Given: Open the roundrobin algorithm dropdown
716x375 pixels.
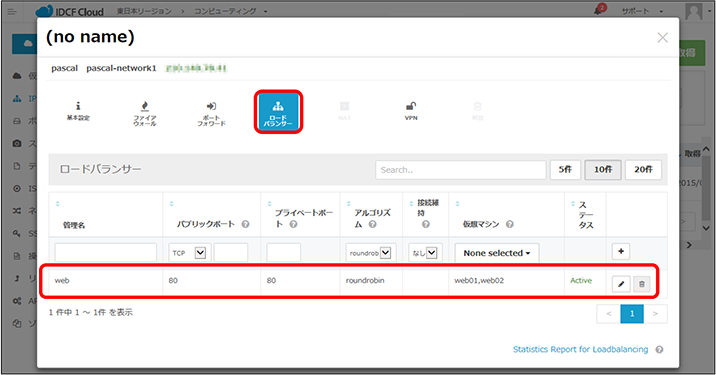Looking at the screenshot, I should (371, 253).
